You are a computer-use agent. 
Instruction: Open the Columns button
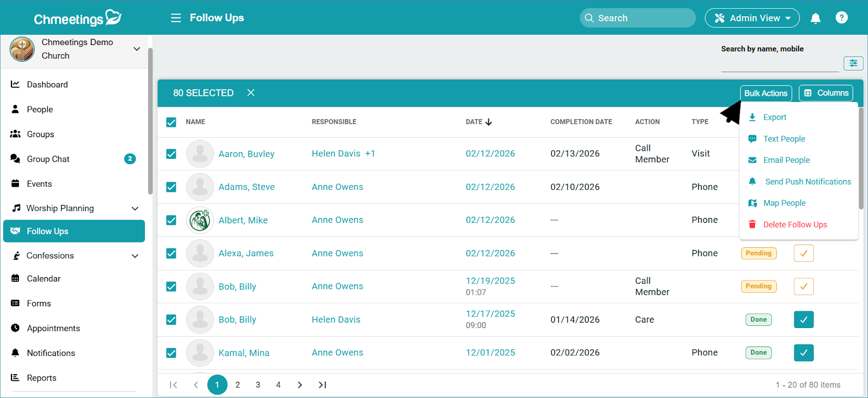click(826, 93)
